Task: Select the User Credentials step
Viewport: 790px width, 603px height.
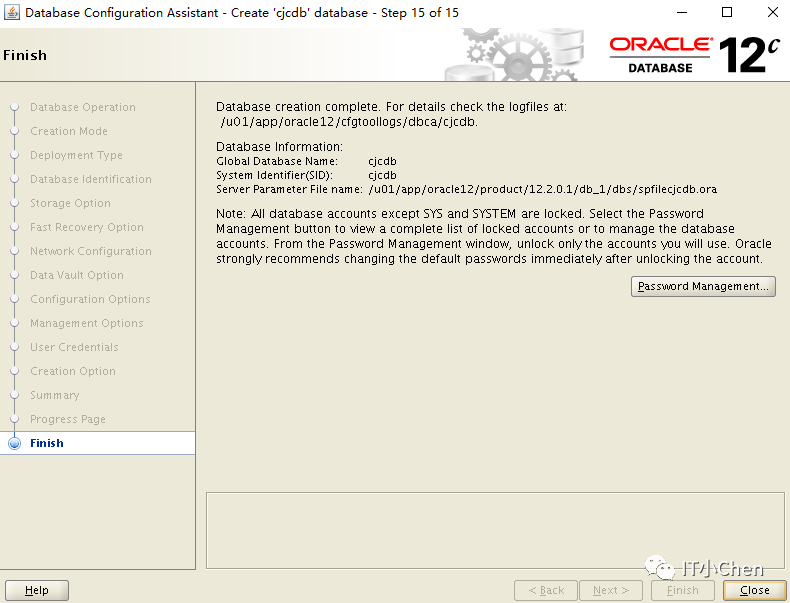Action: (74, 347)
